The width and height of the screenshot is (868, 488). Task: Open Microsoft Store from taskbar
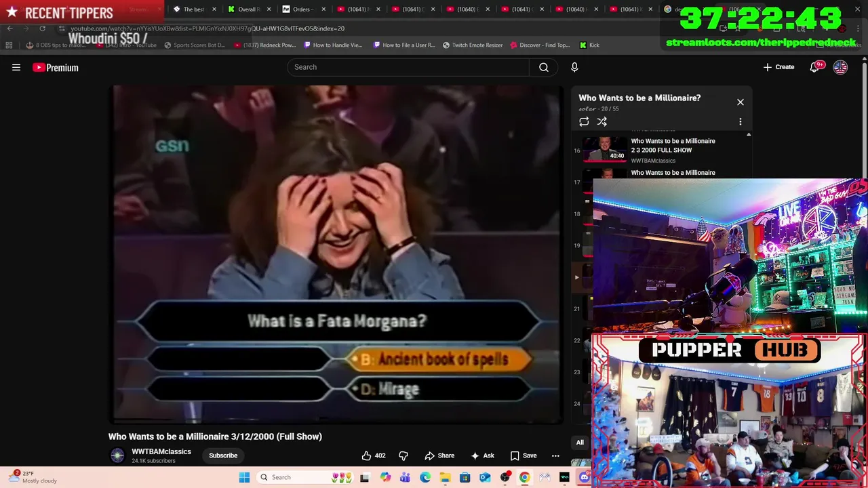coord(465,477)
